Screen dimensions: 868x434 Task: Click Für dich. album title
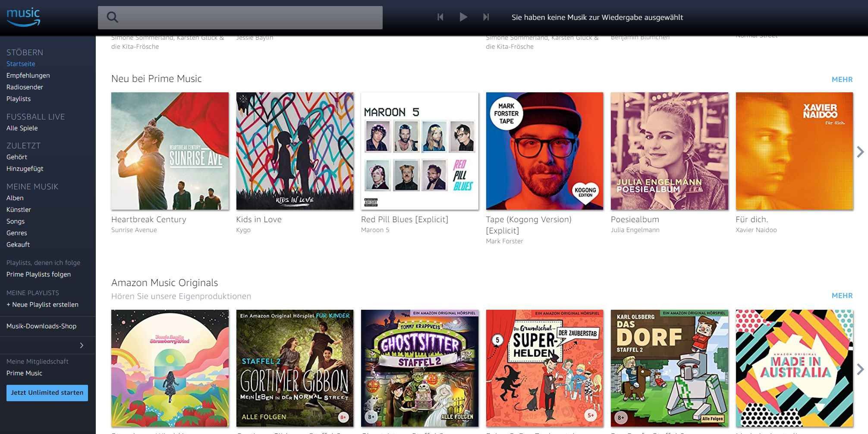click(x=752, y=220)
